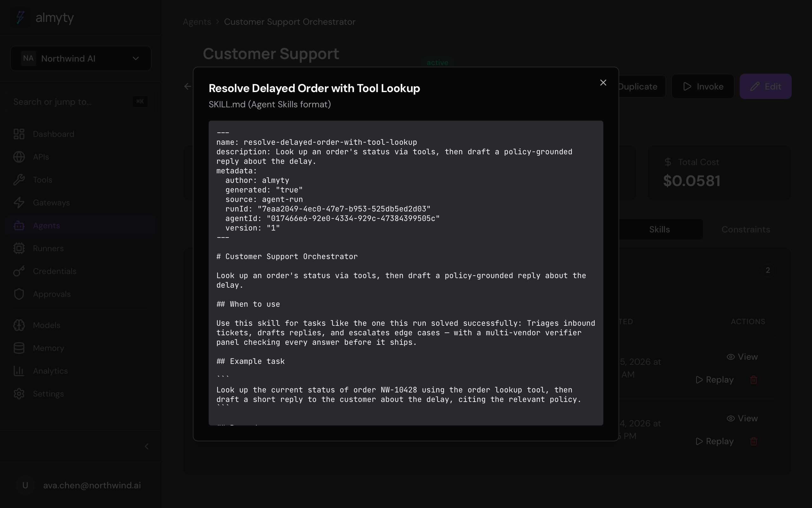Click the user avatar circle labeled U

pyautogui.click(x=25, y=485)
